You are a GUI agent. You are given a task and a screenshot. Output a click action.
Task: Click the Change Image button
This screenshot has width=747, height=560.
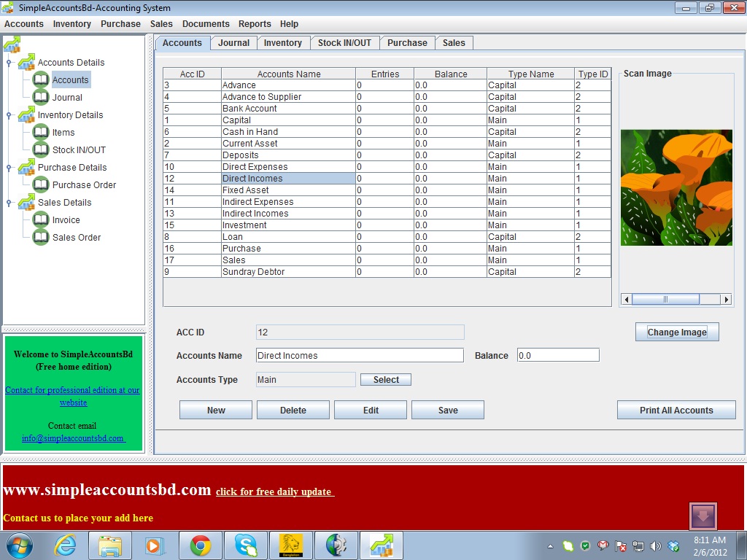pos(677,332)
